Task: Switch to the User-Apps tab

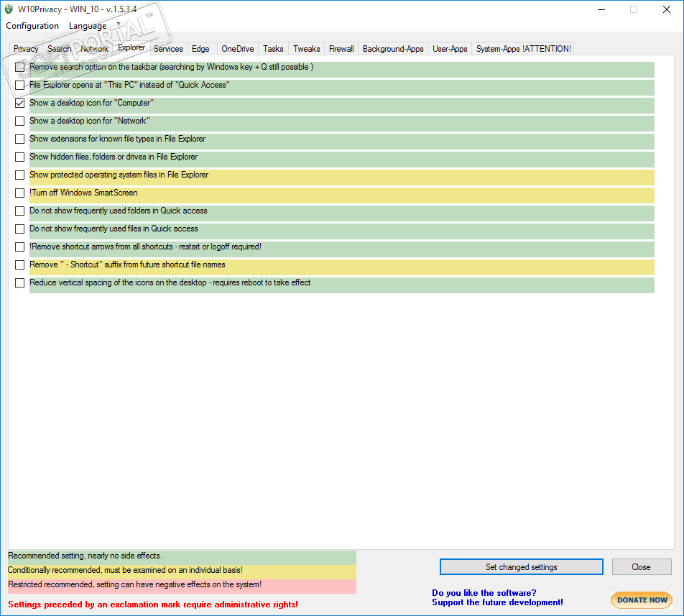Action: 450,49
